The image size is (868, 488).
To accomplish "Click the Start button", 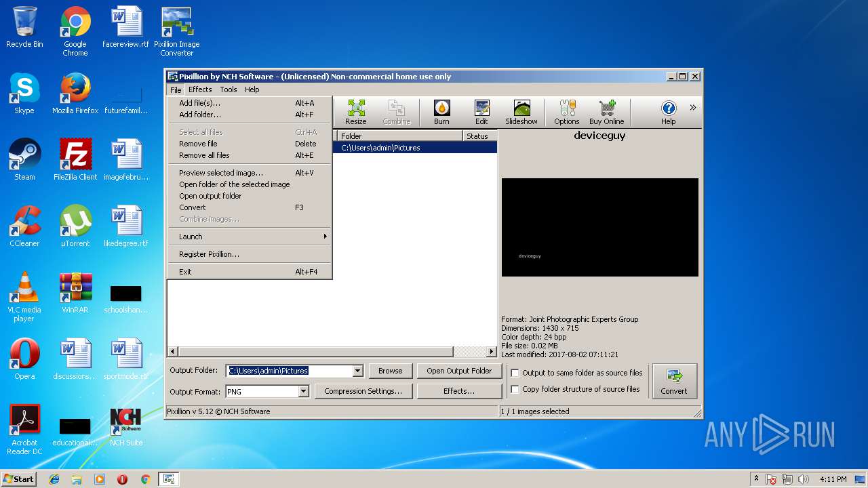I will [18, 479].
